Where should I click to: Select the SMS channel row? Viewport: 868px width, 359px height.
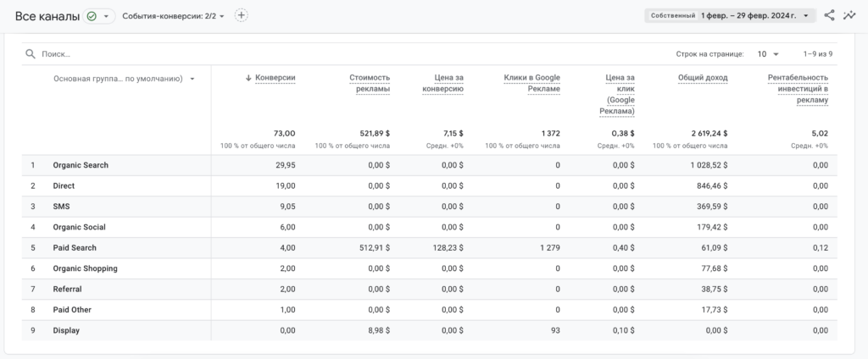pos(430,207)
